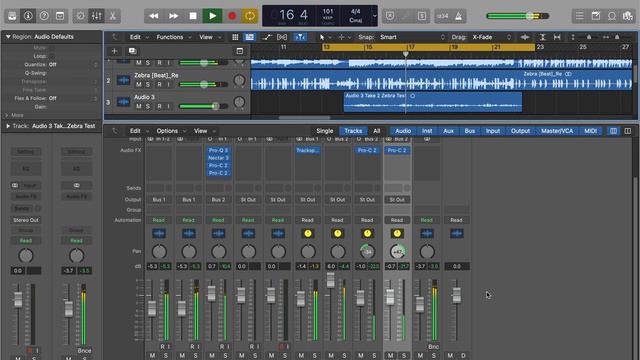Open the Tracks area View menu

[209, 37]
